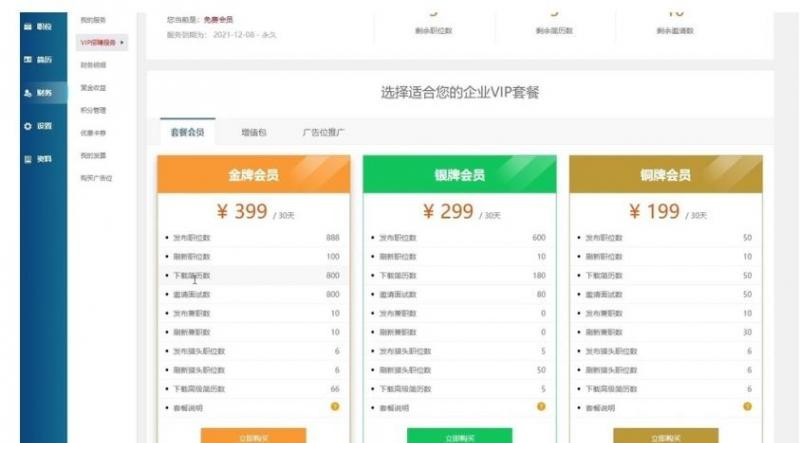Switch to the 增值包 tab
Viewport: 800px width, 466px height.
(x=254, y=132)
